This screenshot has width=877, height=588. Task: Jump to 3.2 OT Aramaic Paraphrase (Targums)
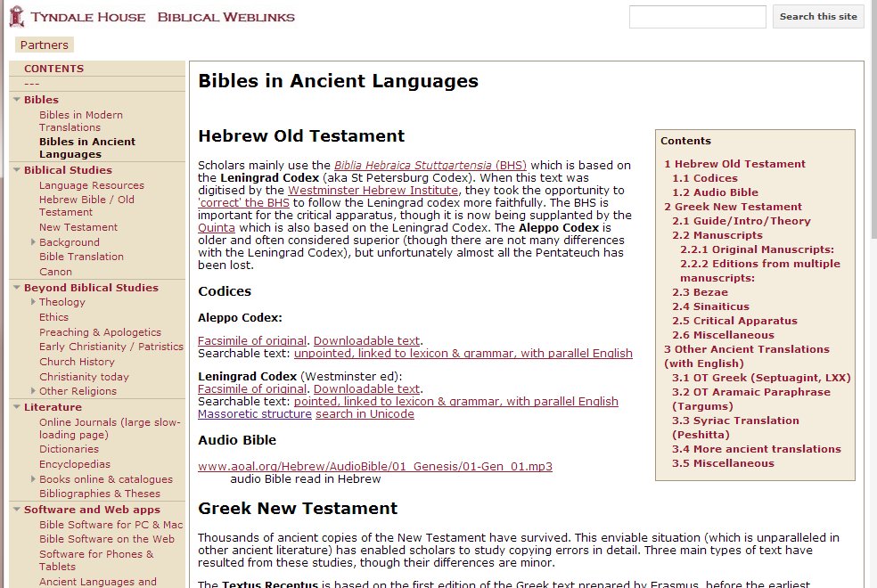click(x=750, y=399)
